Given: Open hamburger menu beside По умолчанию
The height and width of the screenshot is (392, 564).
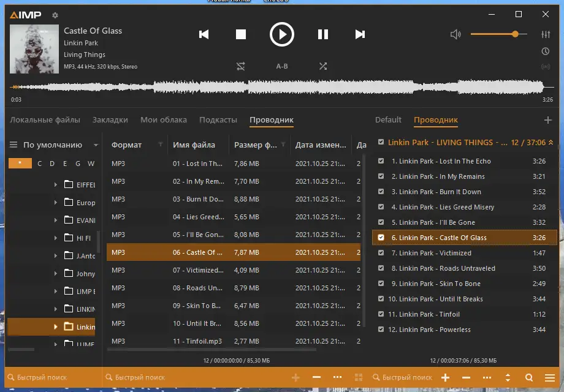Looking at the screenshot, I should 13,145.
